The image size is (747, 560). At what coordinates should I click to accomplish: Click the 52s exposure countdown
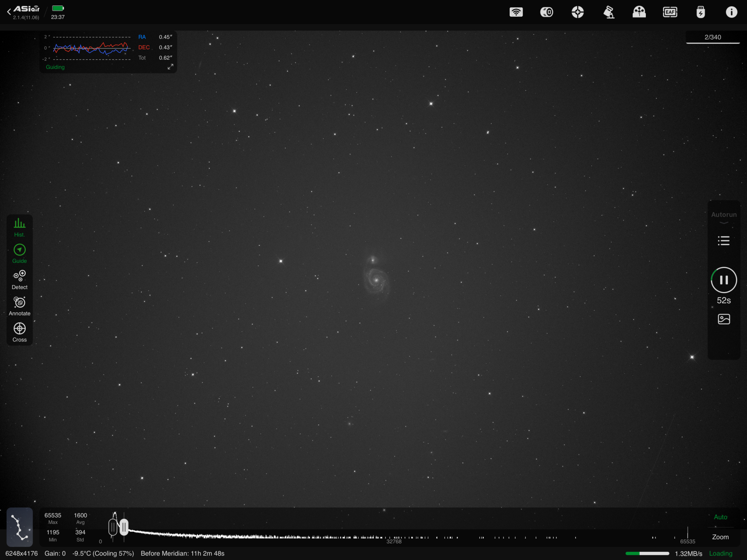724,301
